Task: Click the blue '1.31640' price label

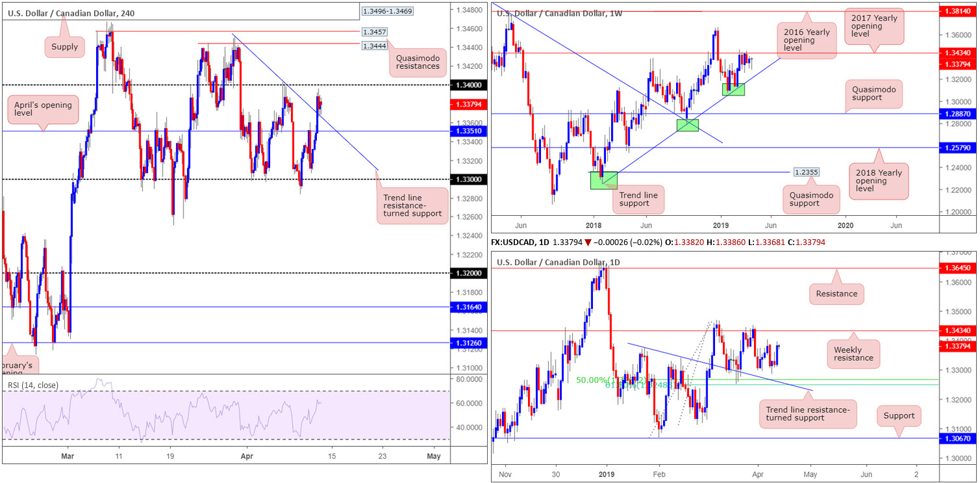Action: point(468,307)
